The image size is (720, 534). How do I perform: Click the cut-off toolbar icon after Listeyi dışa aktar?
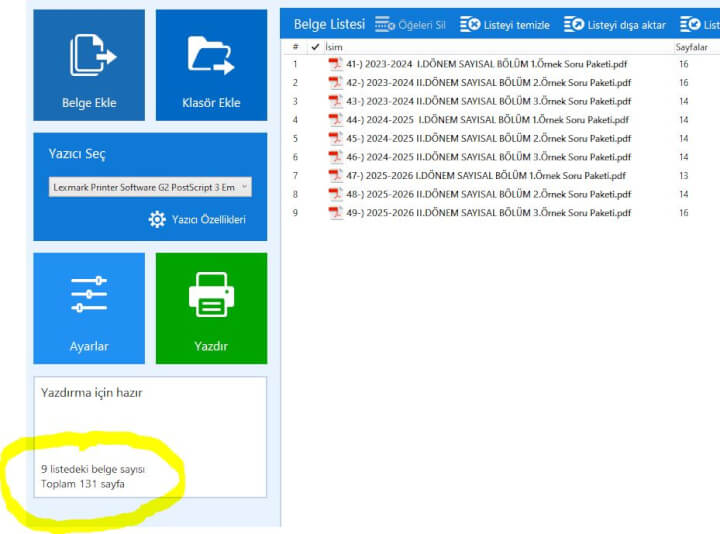(x=690, y=24)
